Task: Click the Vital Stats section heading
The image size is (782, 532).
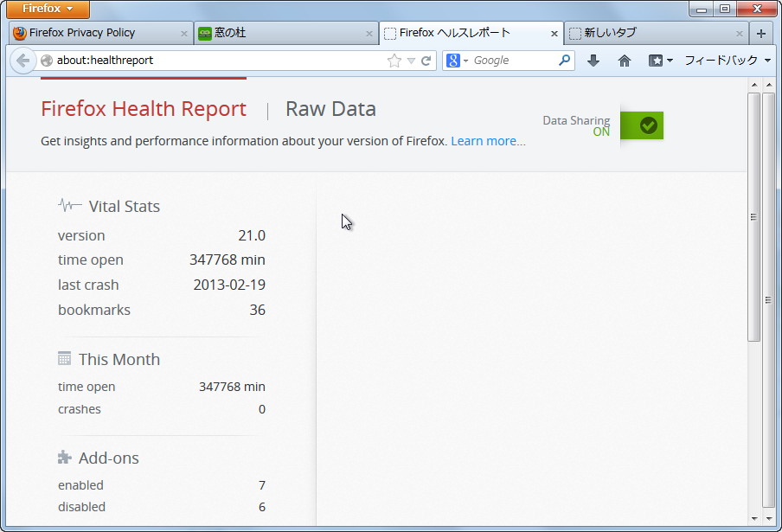Action: pos(125,207)
